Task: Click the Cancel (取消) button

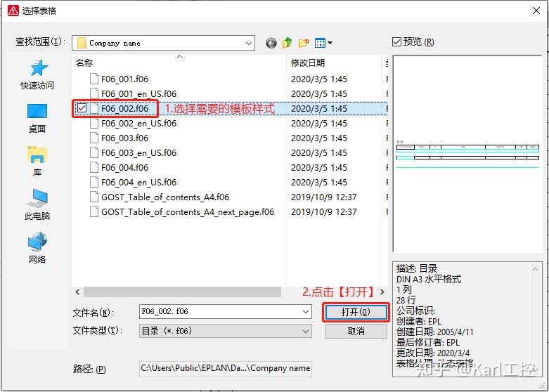Action: [356, 331]
